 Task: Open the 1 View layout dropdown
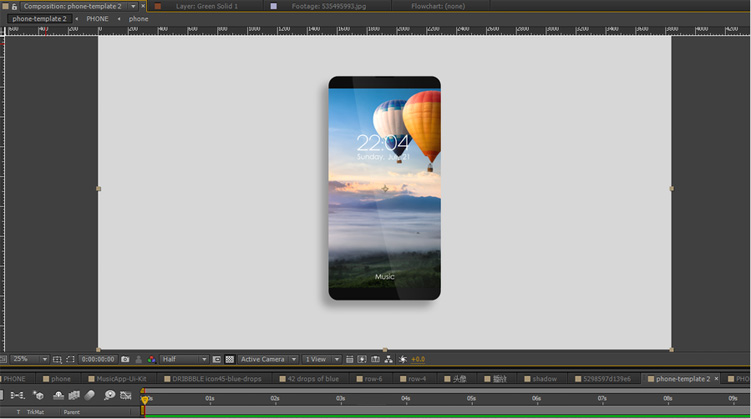pyautogui.click(x=320, y=359)
